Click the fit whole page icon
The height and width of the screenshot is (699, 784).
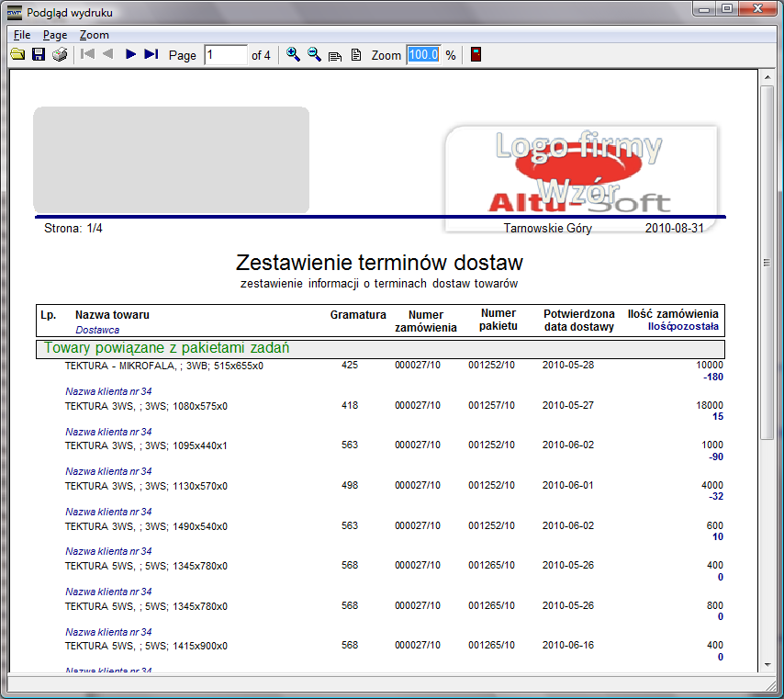tap(356, 55)
